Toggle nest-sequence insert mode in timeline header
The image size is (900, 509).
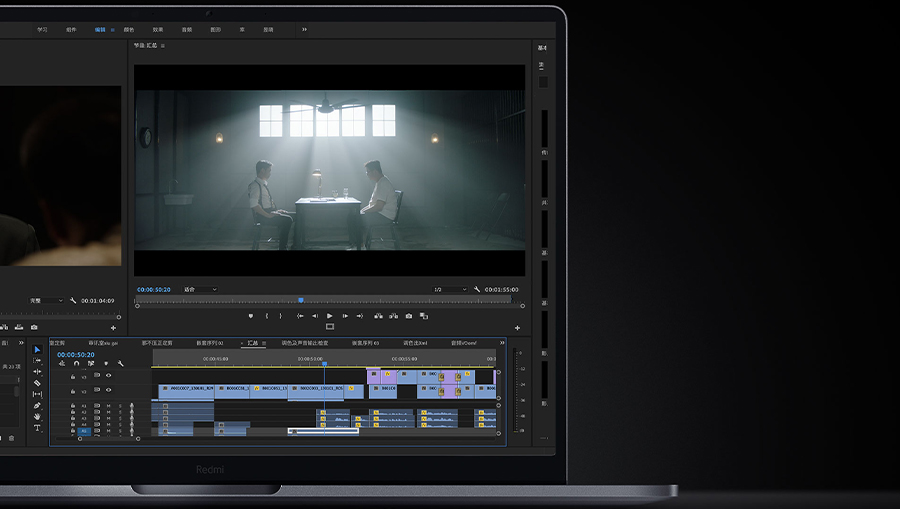62,363
